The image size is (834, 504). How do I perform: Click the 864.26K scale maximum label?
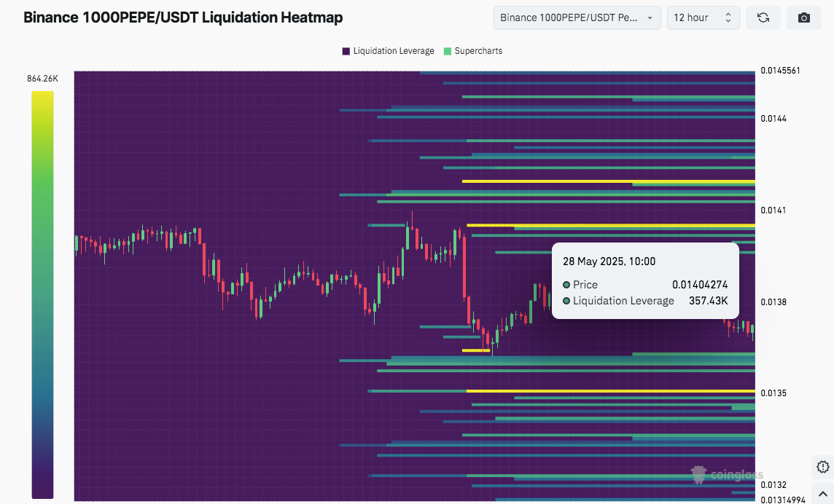pos(42,79)
